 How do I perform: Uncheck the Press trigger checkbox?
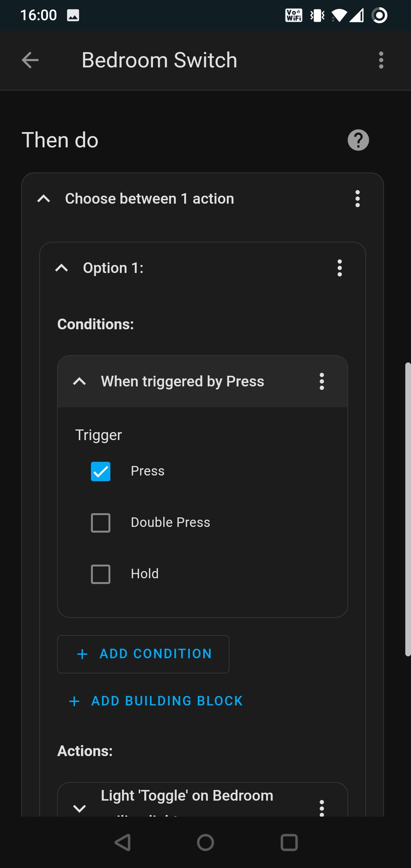100,471
